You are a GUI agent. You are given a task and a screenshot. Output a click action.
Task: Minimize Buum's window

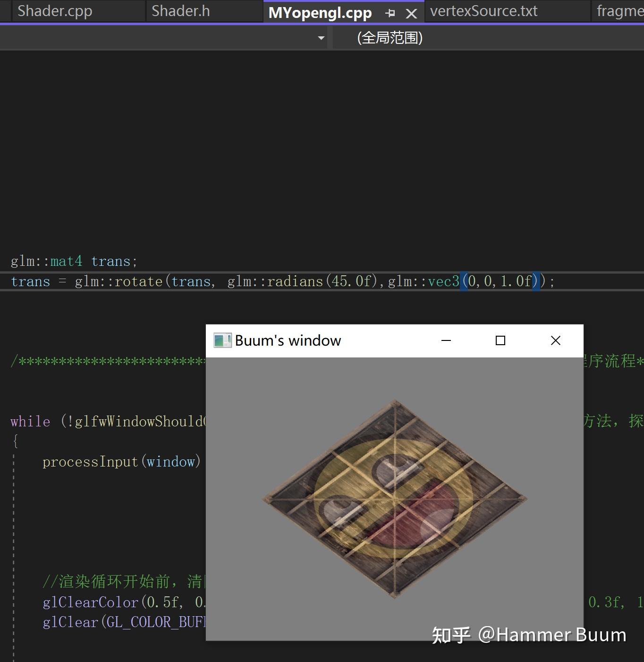446,340
